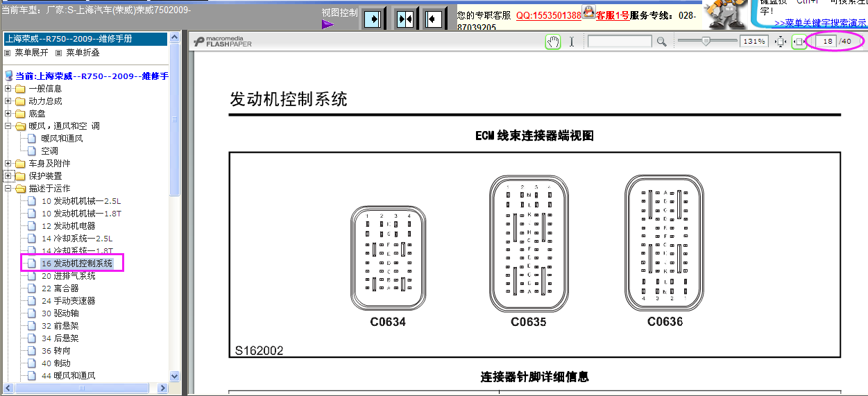Click the 菜单展开 link text
The width and height of the screenshot is (868, 396).
[x=31, y=53]
